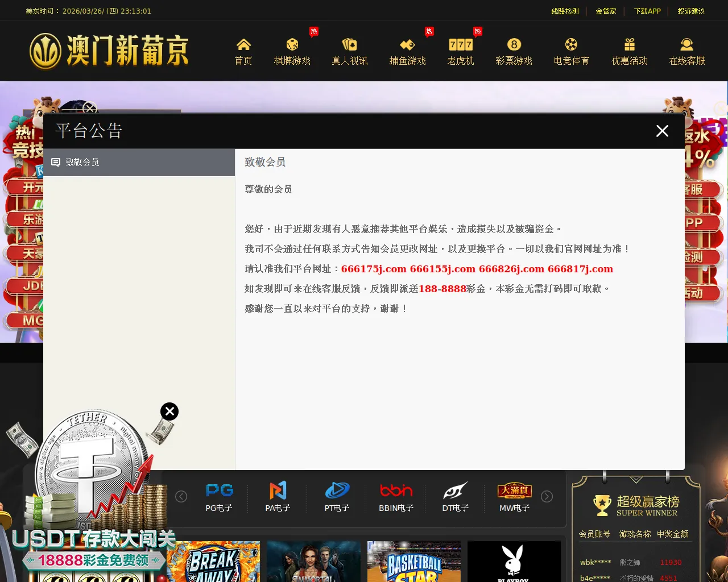The image size is (728, 582).
Task: Click the right carousel arrow in provider list
Action: [547, 496]
